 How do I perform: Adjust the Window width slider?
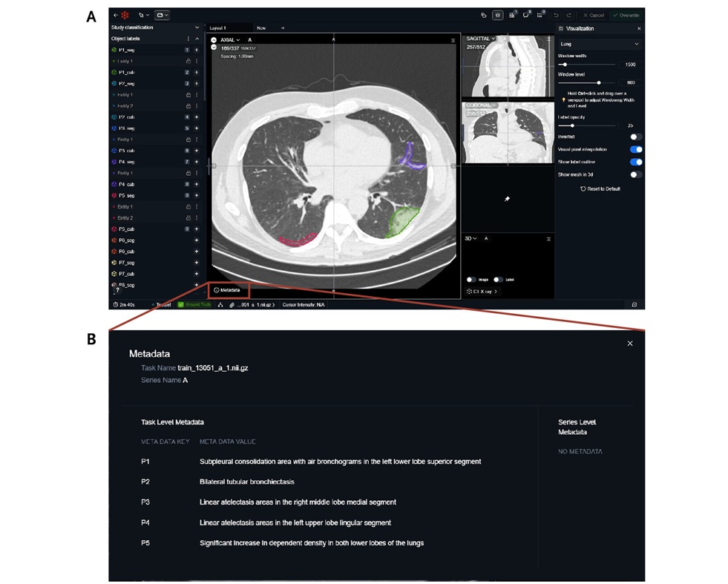587,65
